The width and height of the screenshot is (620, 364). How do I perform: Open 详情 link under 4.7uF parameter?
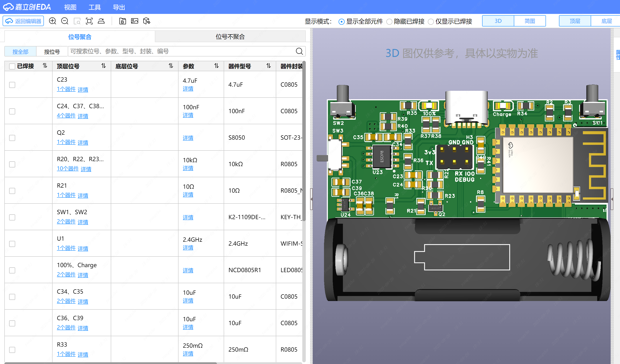(x=188, y=89)
